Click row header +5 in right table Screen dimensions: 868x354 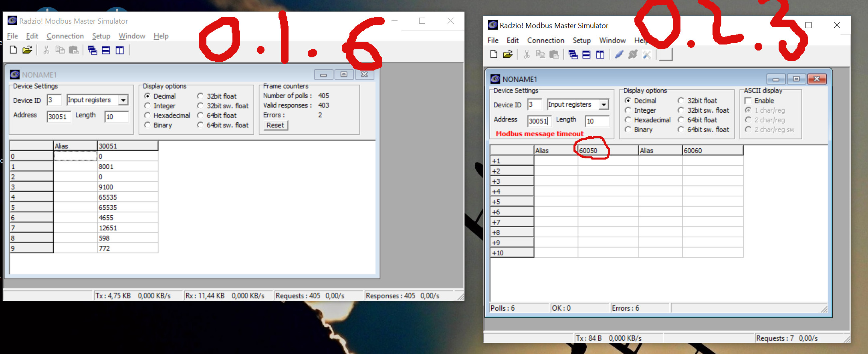click(x=512, y=202)
